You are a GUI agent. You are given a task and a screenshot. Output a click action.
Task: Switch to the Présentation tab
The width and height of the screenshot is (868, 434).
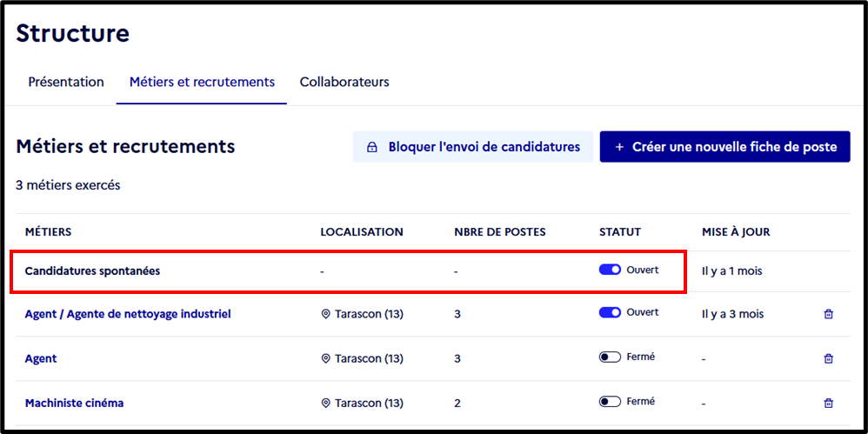click(66, 82)
